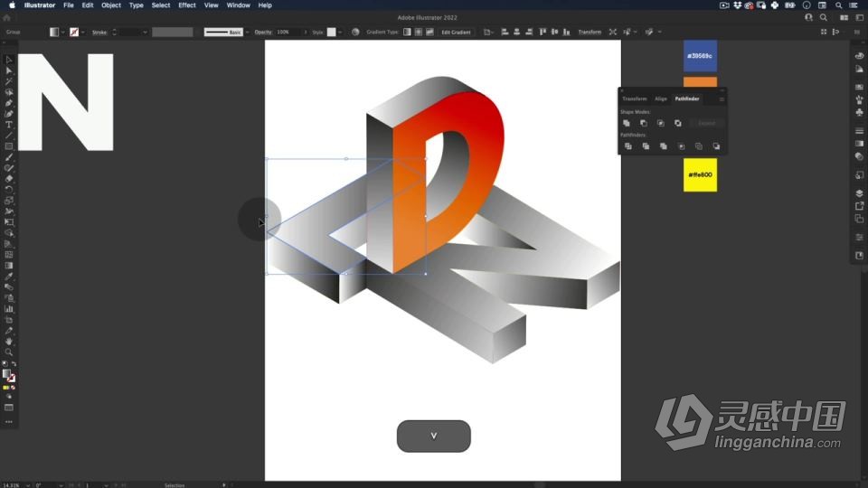Viewport: 868px width, 488px height.
Task: Click the Opacity label link
Action: 263,33
